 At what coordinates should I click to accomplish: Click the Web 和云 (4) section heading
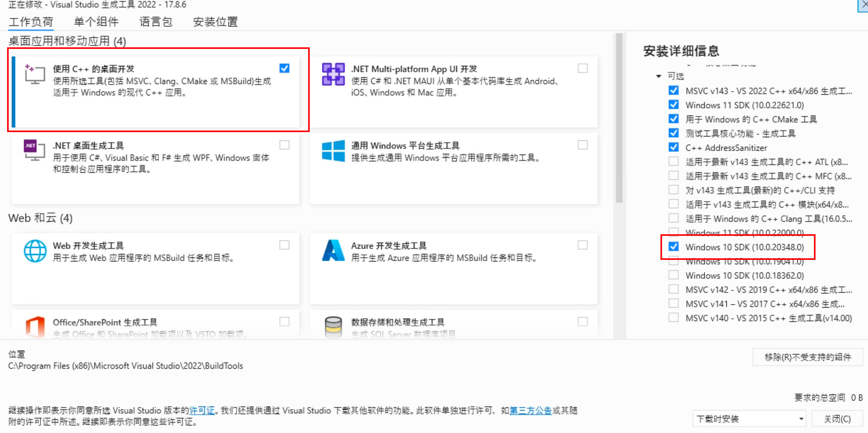click(40, 218)
